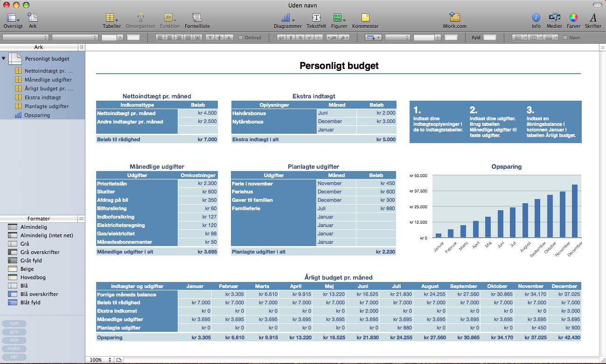Open the Figurer shapes menu
The height and width of the screenshot is (364, 606).
click(x=338, y=19)
